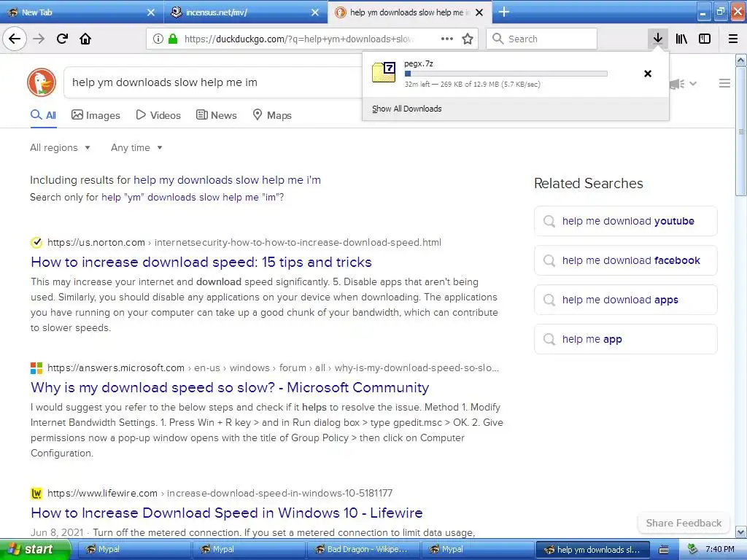This screenshot has height=560, width=747.
Task: Expand the All regions dropdown
Action: pos(60,147)
